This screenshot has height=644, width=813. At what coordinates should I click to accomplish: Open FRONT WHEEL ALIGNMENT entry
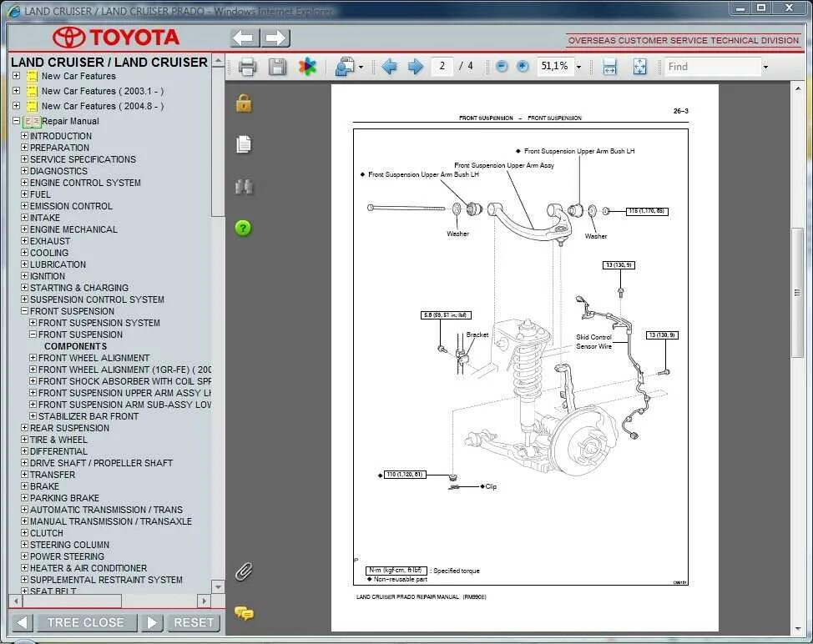93,358
